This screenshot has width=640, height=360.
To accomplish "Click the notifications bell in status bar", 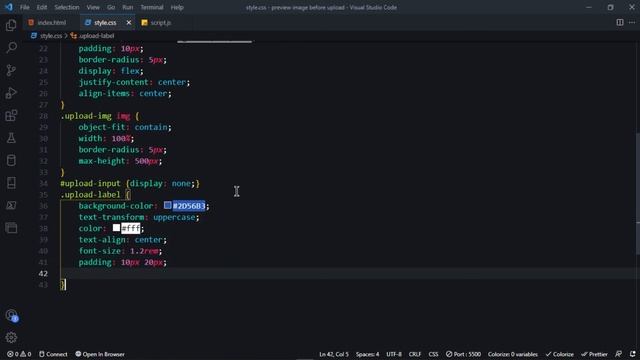I will (x=632, y=354).
